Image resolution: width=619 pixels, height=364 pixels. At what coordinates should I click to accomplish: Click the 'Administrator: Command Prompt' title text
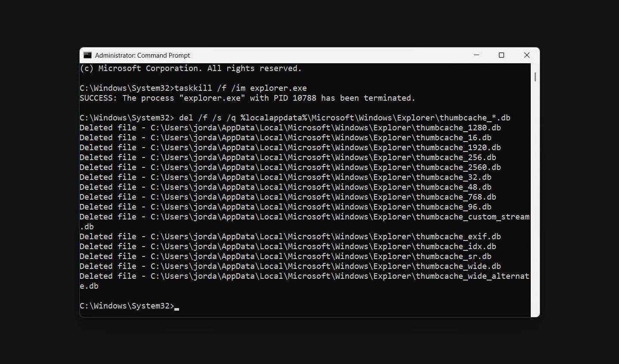coord(142,56)
